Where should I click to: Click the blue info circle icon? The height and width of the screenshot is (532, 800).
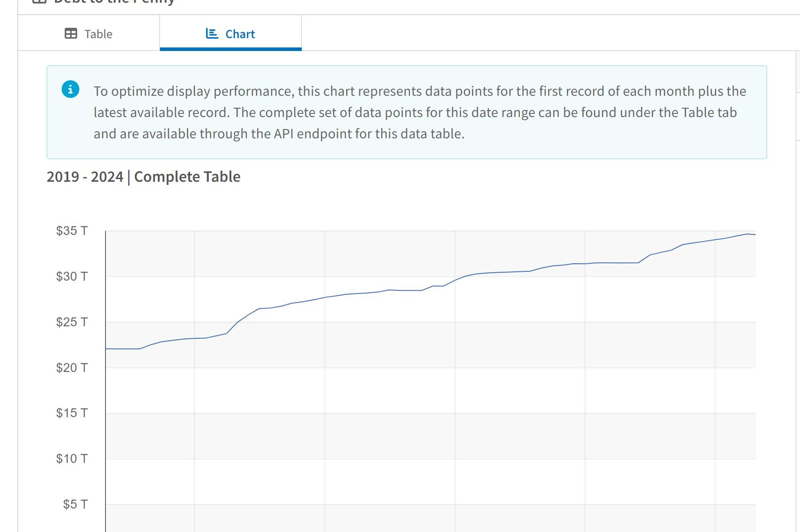click(70, 89)
